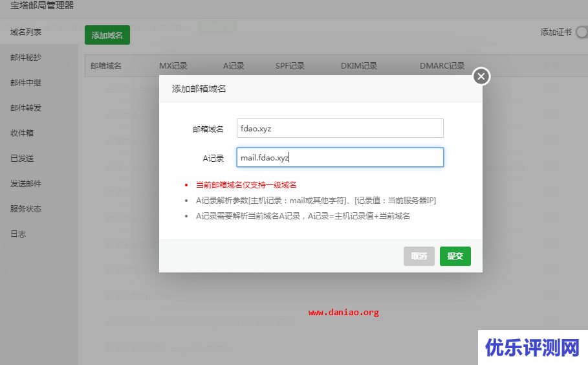The image size is (588, 365).
Task: Click the green 添加域名 button
Action: click(x=107, y=35)
